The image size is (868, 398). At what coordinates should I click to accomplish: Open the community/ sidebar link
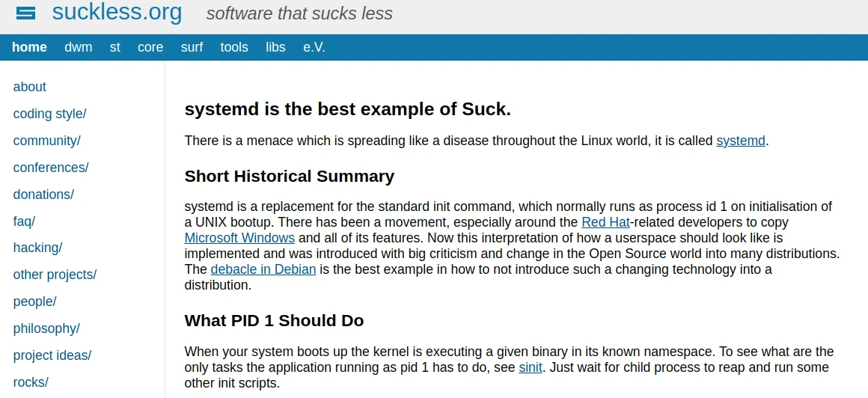click(x=47, y=141)
